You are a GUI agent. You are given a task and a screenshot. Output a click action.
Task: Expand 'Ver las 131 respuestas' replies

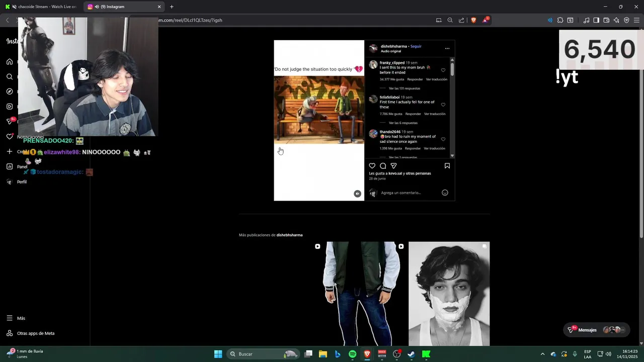click(404, 88)
